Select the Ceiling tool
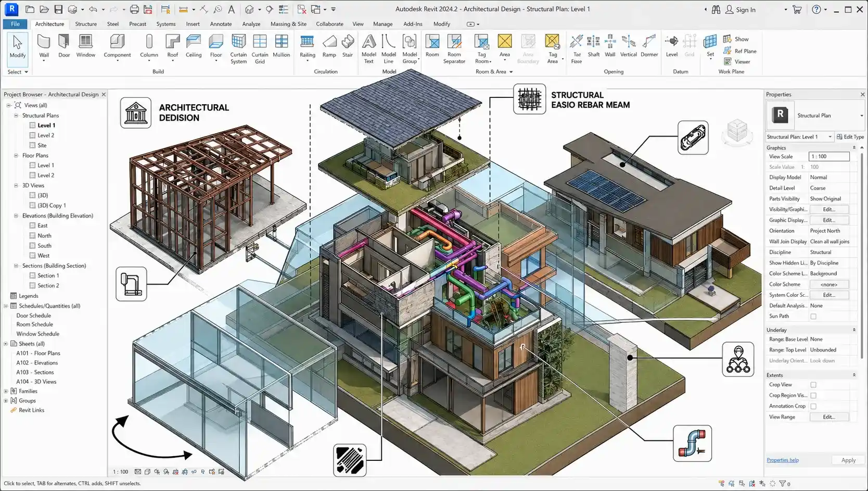868x491 pixels. pos(194,46)
